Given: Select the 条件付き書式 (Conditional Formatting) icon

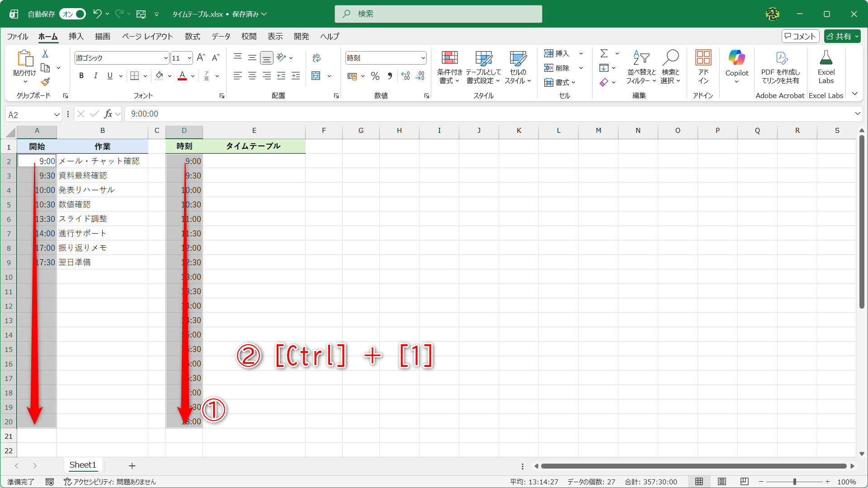Looking at the screenshot, I should coord(449,67).
